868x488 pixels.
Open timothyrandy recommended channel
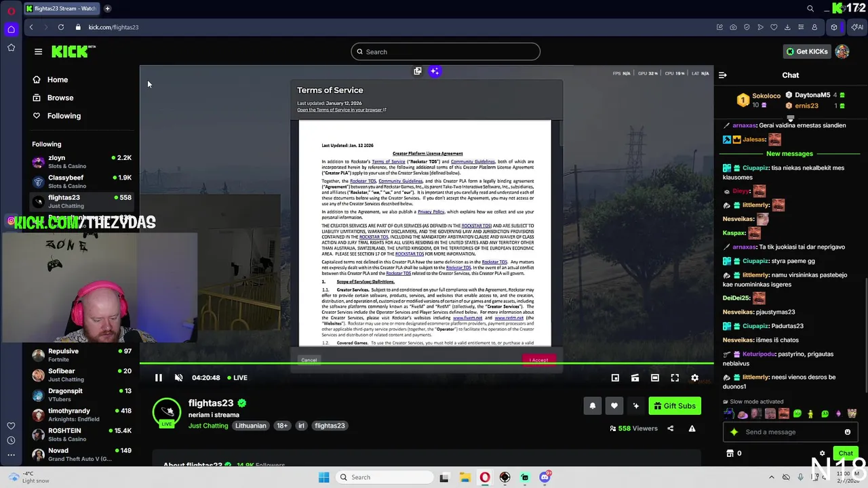pos(81,414)
